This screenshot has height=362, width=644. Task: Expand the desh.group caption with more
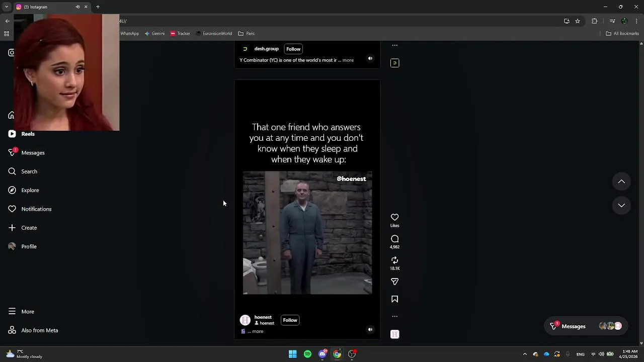point(348,60)
